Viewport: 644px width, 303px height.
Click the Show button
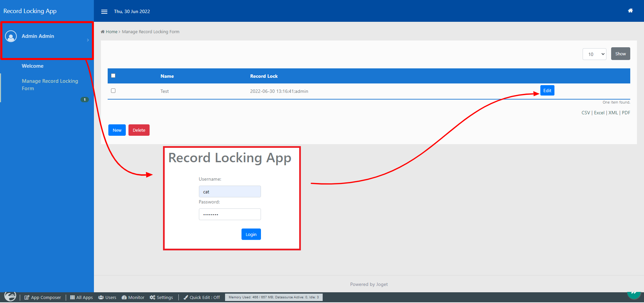pos(621,54)
